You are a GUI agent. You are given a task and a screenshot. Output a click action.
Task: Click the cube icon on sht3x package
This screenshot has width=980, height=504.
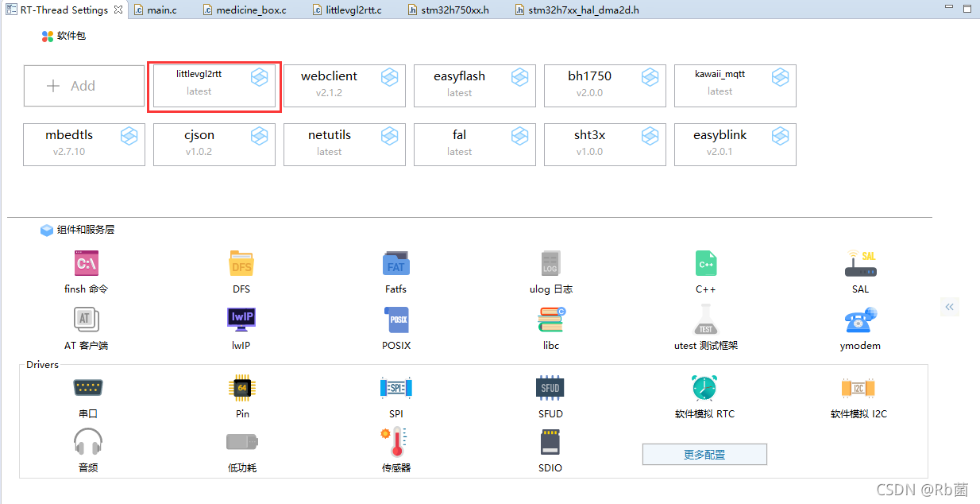click(x=650, y=136)
